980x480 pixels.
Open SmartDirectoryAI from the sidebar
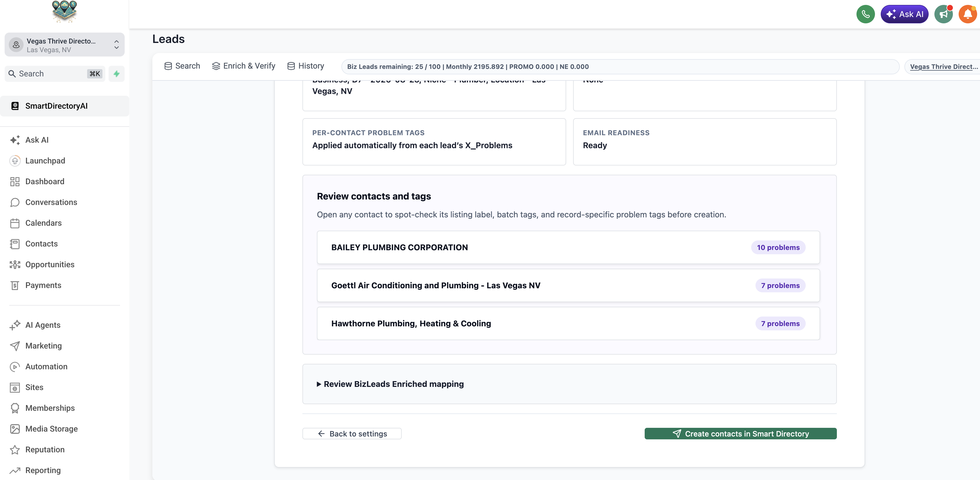click(x=64, y=106)
